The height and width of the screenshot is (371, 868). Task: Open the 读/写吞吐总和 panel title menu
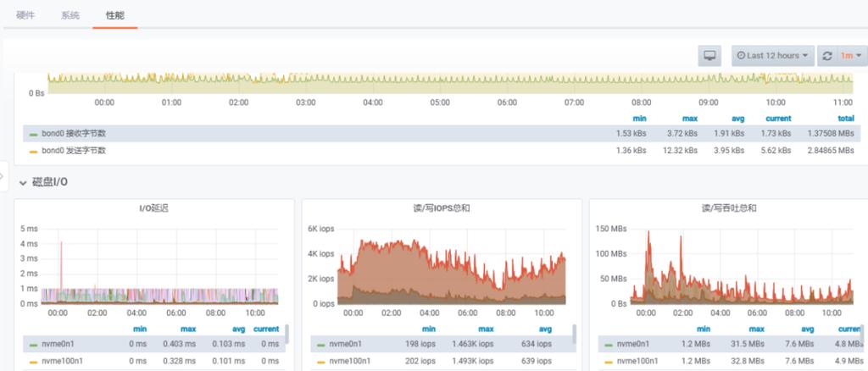coord(728,208)
